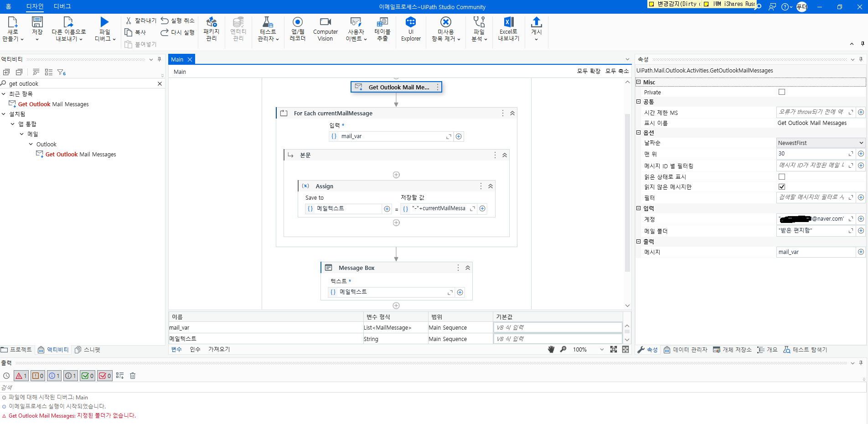Click the pan hand tool icon
This screenshot has width=868, height=424.
tap(551, 349)
